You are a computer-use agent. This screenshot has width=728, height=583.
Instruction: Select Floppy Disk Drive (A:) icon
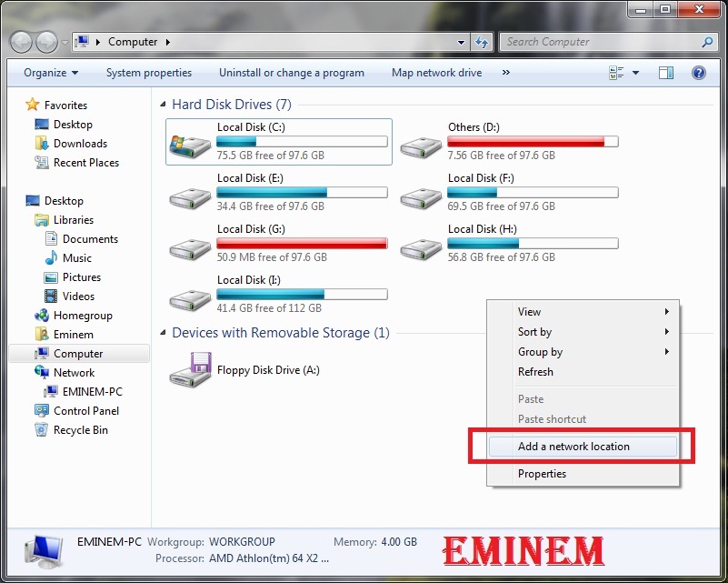coord(191,369)
